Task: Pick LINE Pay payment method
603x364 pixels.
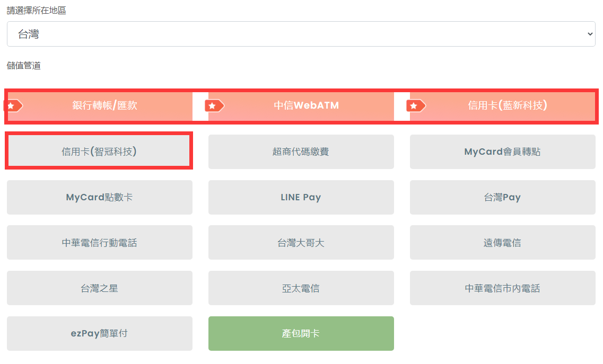Action: [301, 197]
